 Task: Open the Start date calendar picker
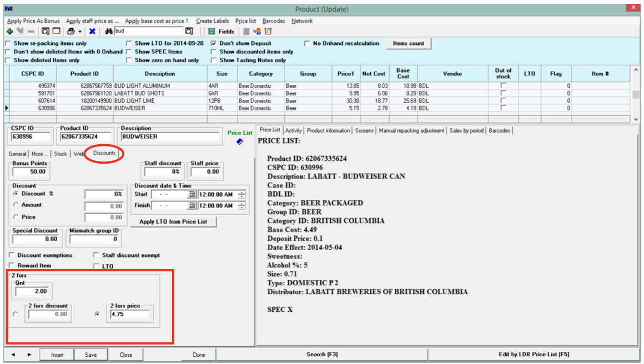(192, 195)
